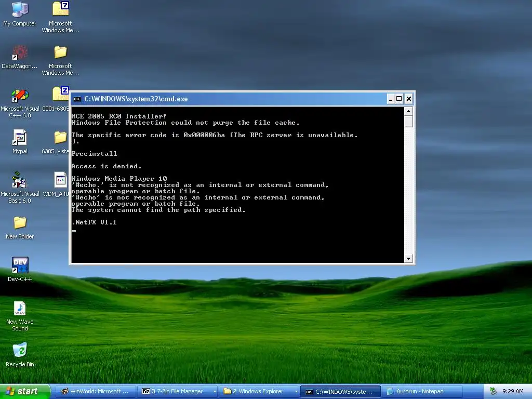Image resolution: width=532 pixels, height=399 pixels.
Task: Click the '.NetFX V1.1' output line
Action: [x=95, y=222]
